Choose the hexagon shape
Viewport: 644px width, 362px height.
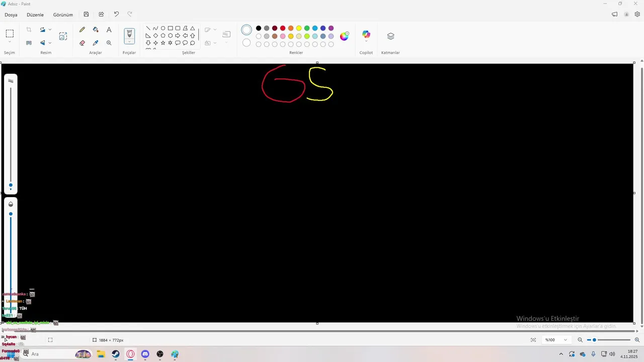[170, 36]
